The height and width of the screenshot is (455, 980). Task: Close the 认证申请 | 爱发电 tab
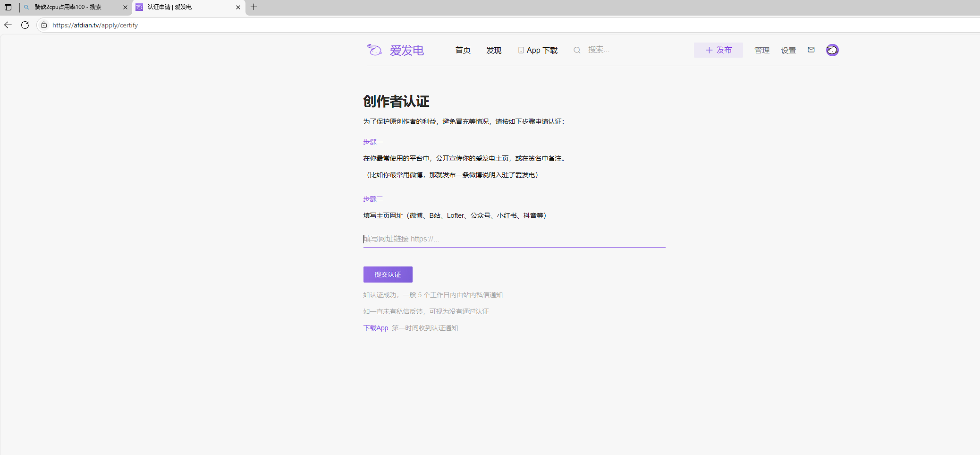click(238, 7)
